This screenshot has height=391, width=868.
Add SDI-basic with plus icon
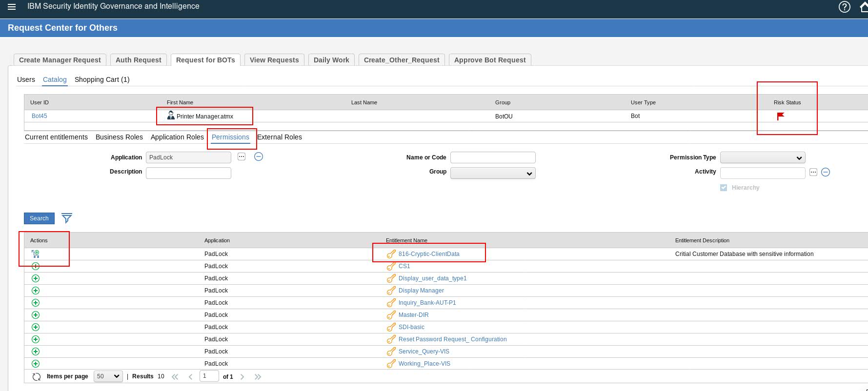click(36, 327)
